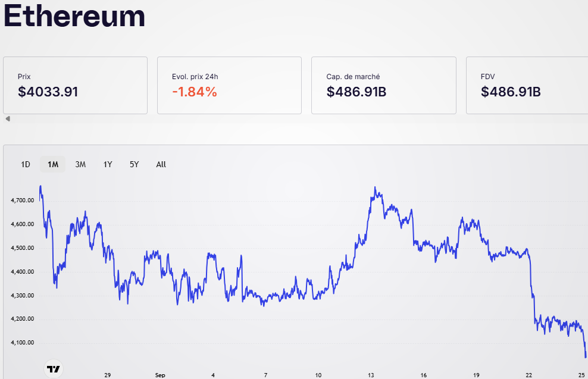Image resolution: width=588 pixels, height=379 pixels.
Task: Click the Ethereum page heading
Action: pos(75,16)
